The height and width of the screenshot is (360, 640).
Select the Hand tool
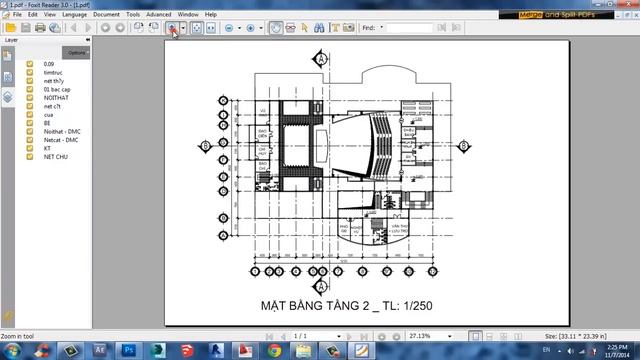276,28
